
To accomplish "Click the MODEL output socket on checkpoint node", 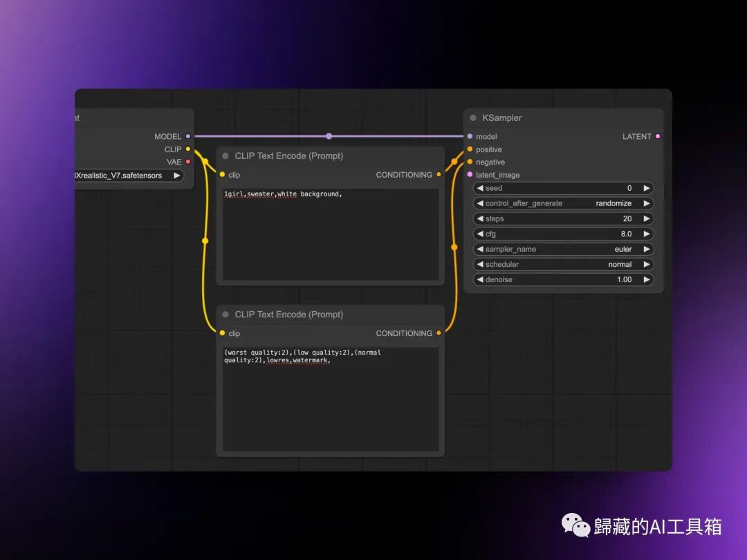I will pyautogui.click(x=188, y=136).
